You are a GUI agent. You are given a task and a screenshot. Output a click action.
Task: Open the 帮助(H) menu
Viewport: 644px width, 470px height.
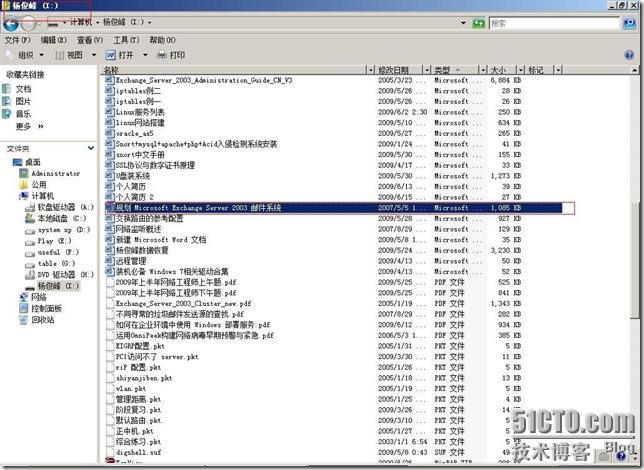click(x=162, y=40)
